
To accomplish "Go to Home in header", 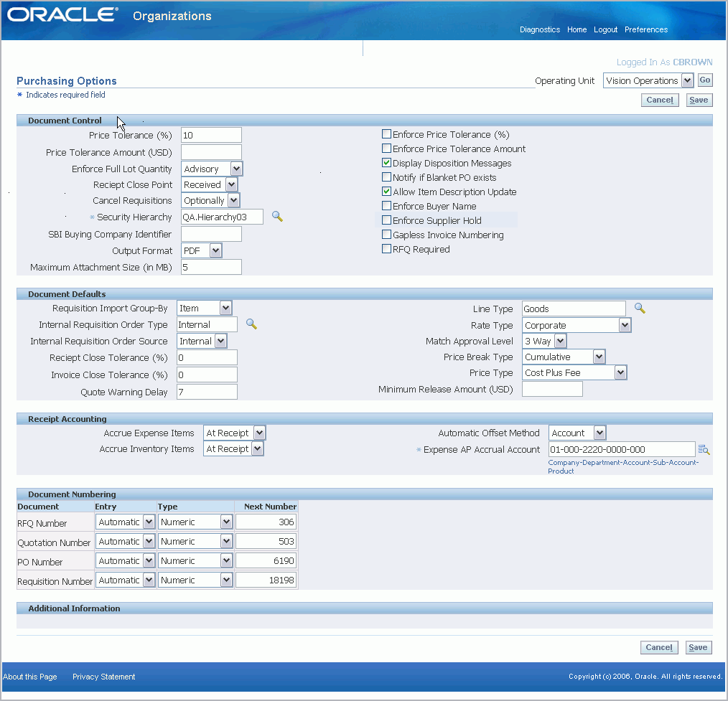I will click(577, 29).
